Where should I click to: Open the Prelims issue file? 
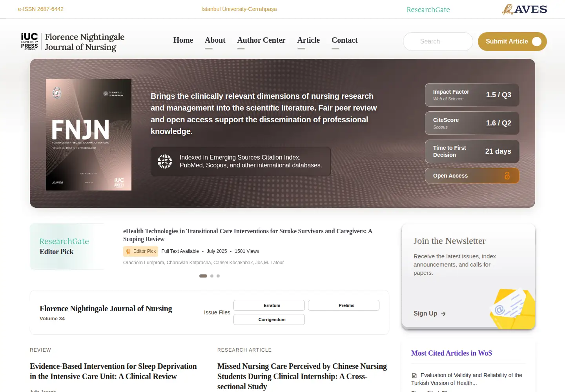point(344,305)
